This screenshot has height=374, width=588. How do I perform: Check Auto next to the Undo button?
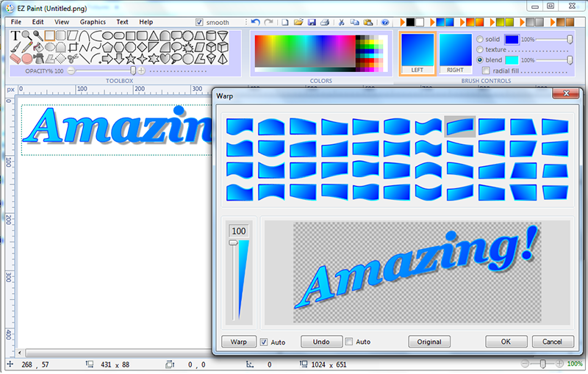(349, 342)
